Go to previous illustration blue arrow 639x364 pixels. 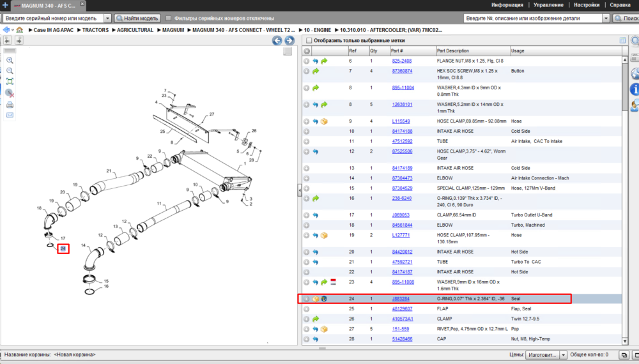pyautogui.click(x=277, y=40)
